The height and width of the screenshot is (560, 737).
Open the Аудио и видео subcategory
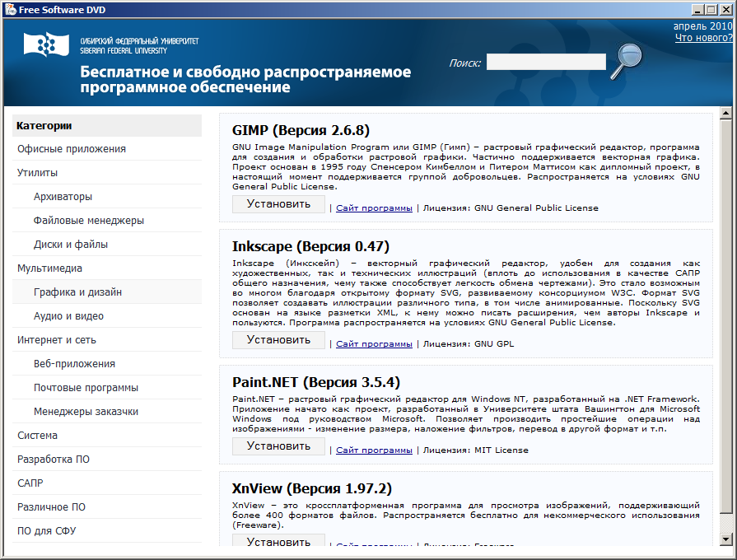107,316
